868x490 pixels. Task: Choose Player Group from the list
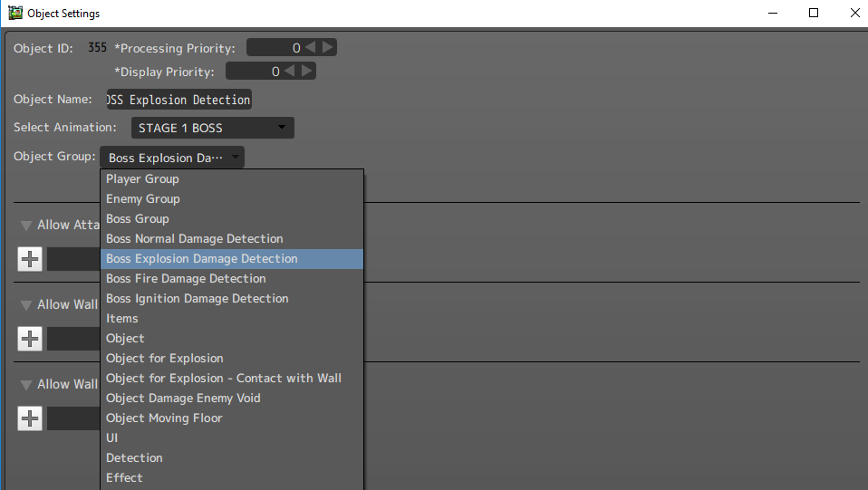tap(142, 179)
